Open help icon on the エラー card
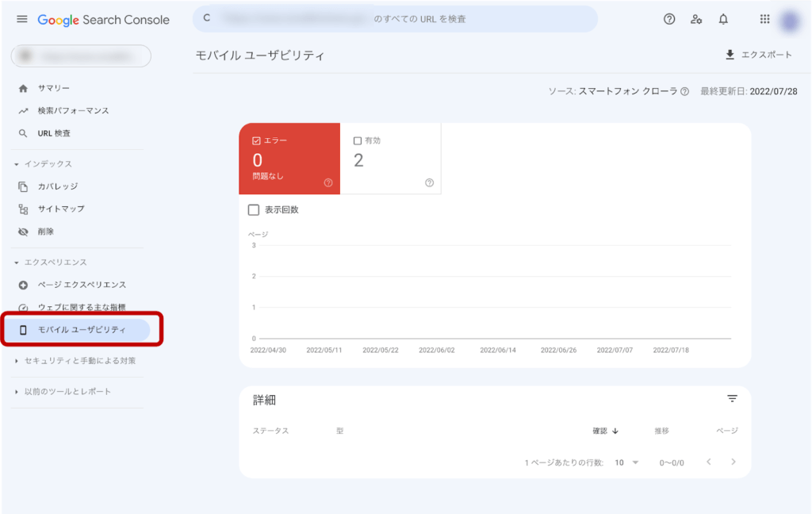This screenshot has height=514, width=812. click(x=328, y=182)
